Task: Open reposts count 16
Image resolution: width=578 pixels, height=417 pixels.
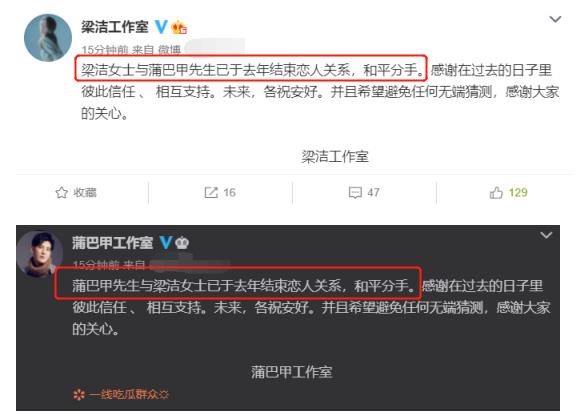Action: point(220,192)
